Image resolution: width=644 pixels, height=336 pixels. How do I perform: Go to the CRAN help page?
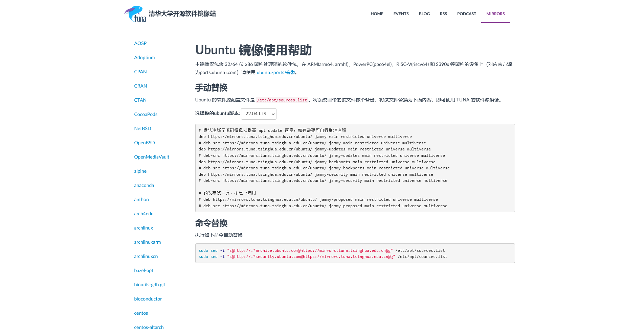[140, 86]
